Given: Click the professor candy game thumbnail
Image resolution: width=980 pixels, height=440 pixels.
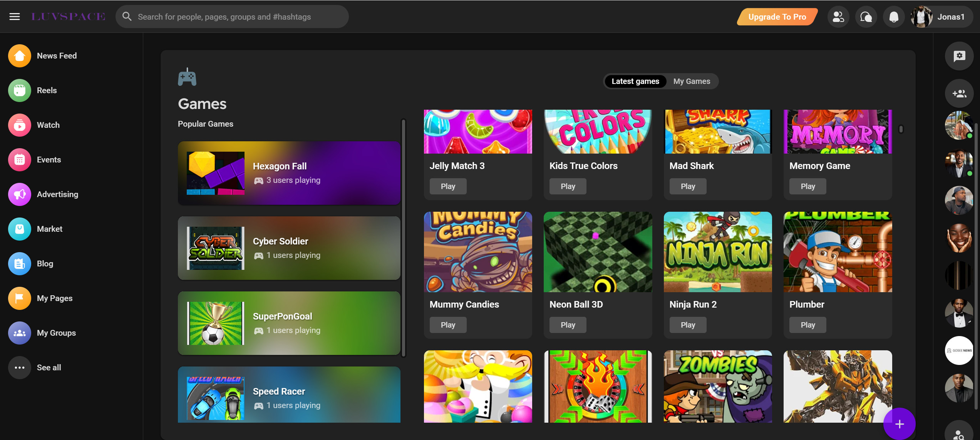Looking at the screenshot, I should 478,386.
